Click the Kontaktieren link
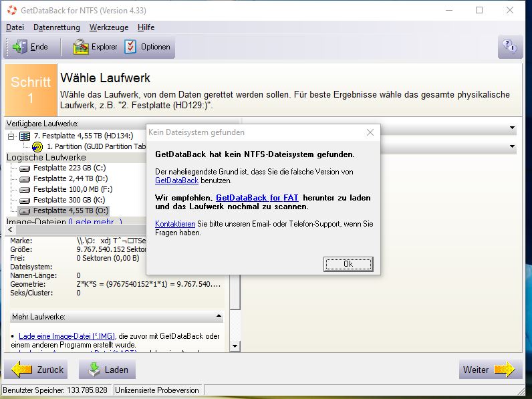532x399 pixels. [175, 224]
